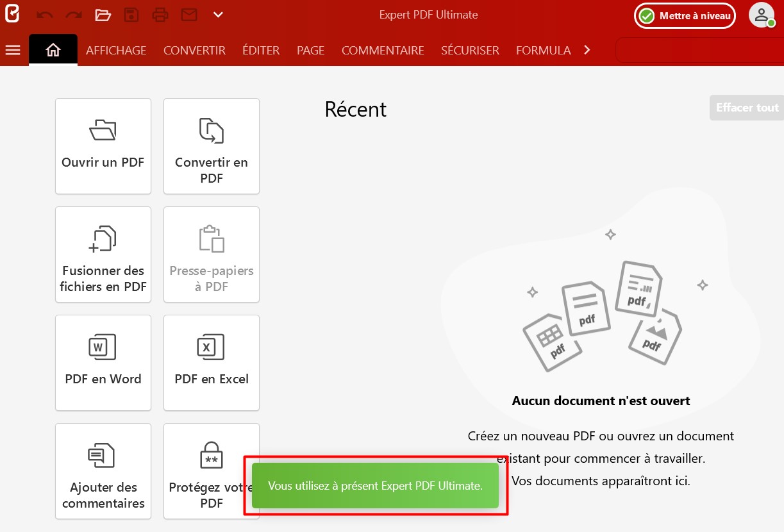This screenshot has height=532, width=784.
Task: Click the PDF en Excel tile
Action: [x=212, y=363]
